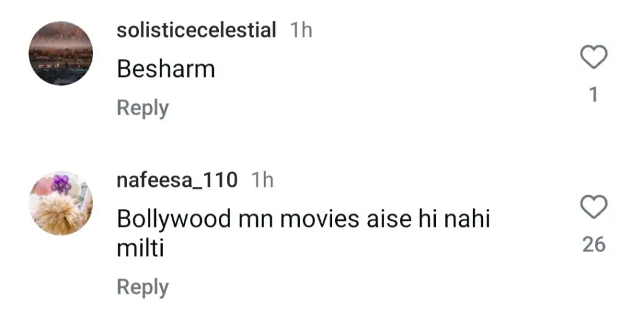Image resolution: width=644 pixels, height=313 pixels.
Task: Select the 1h timestamp next to nafeesa_110
Action: point(262,180)
